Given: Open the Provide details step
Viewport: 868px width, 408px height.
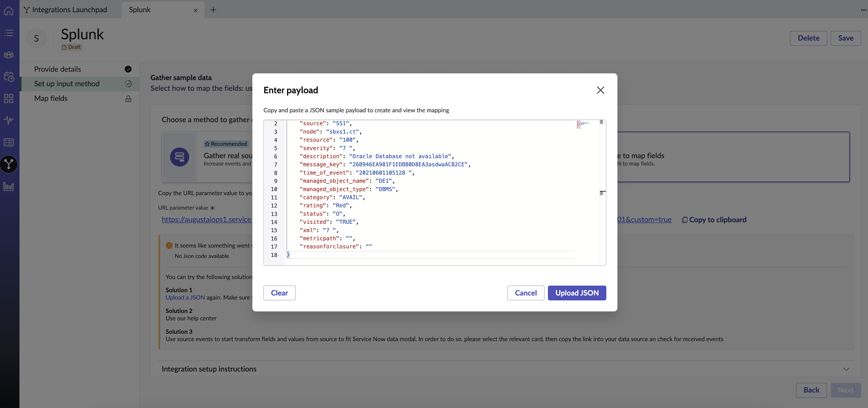Looking at the screenshot, I should click(x=80, y=69).
